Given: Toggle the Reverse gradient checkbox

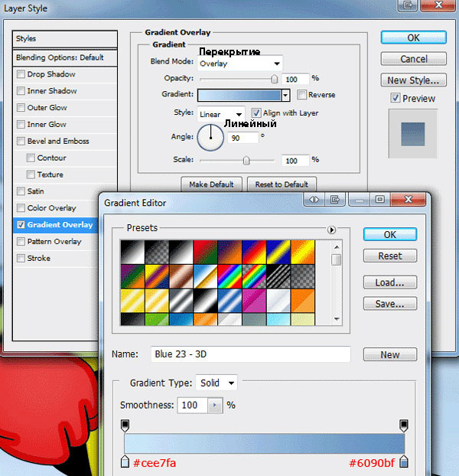Looking at the screenshot, I should pyautogui.click(x=301, y=94).
